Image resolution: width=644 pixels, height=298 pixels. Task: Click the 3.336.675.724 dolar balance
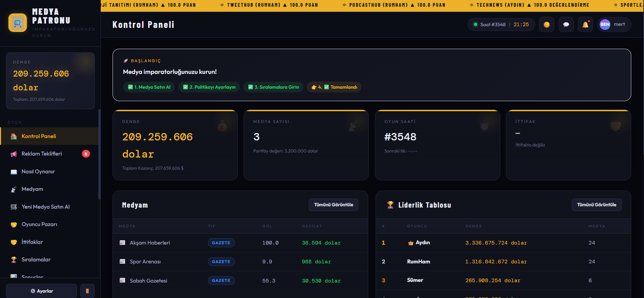click(x=496, y=243)
